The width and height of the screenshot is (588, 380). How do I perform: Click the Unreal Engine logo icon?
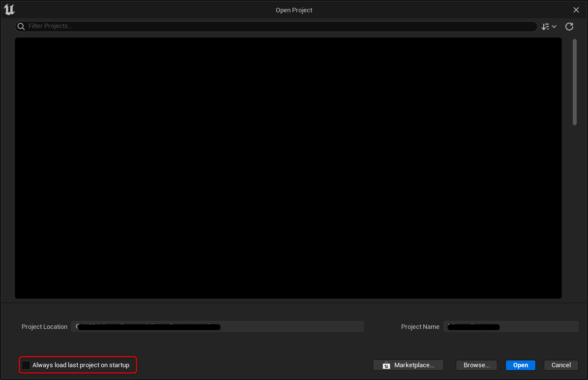coord(9,10)
